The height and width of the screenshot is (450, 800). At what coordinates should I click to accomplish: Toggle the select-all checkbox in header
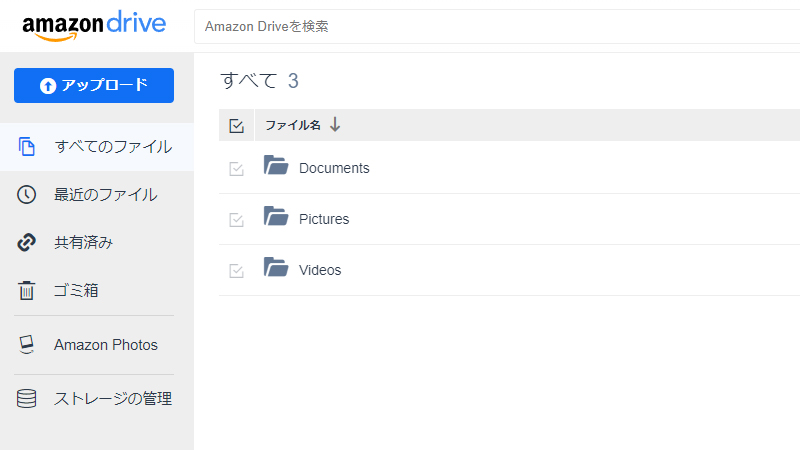(237, 126)
